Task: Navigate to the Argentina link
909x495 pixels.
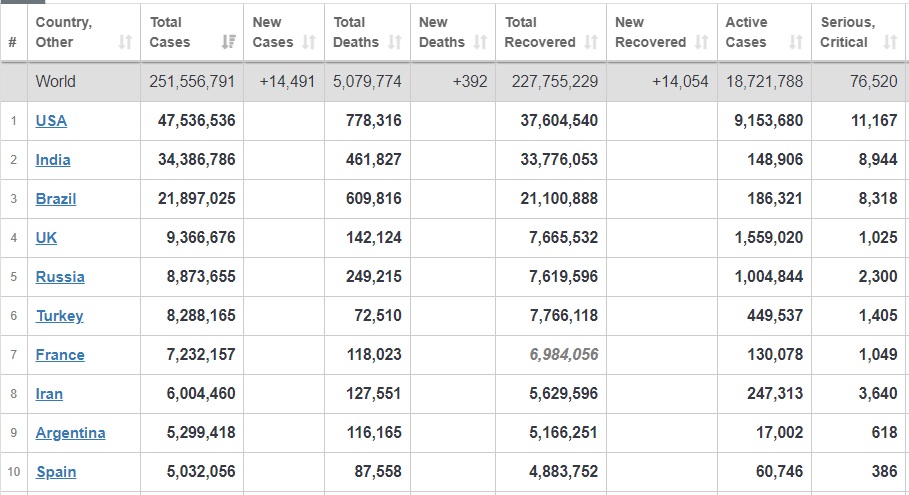Action: (70, 433)
